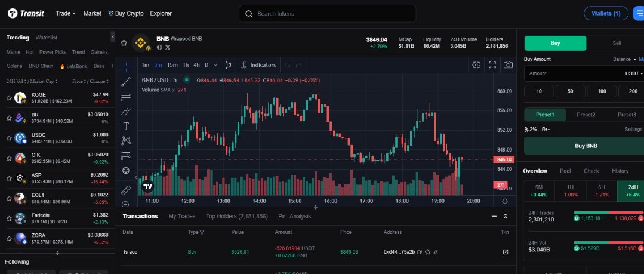Star the BR token

9,118
